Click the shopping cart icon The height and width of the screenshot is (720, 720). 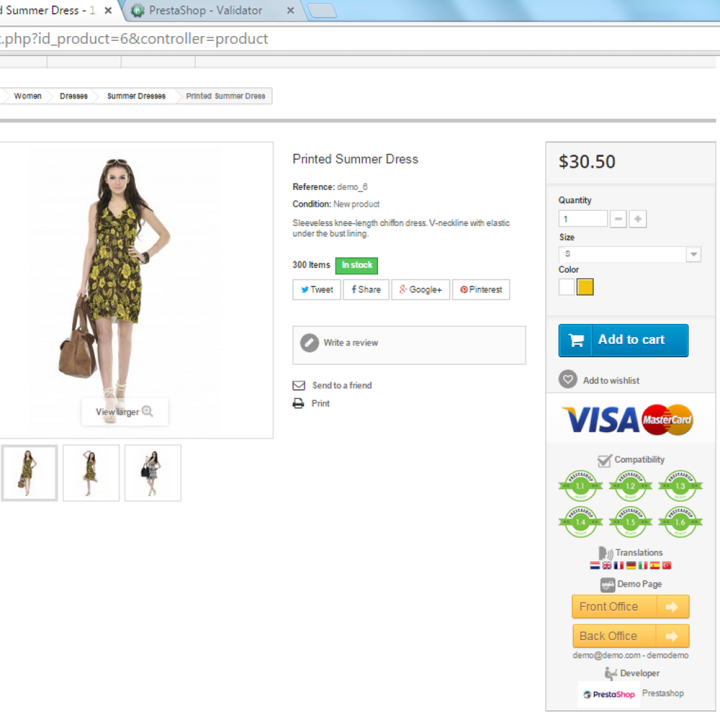(x=576, y=340)
